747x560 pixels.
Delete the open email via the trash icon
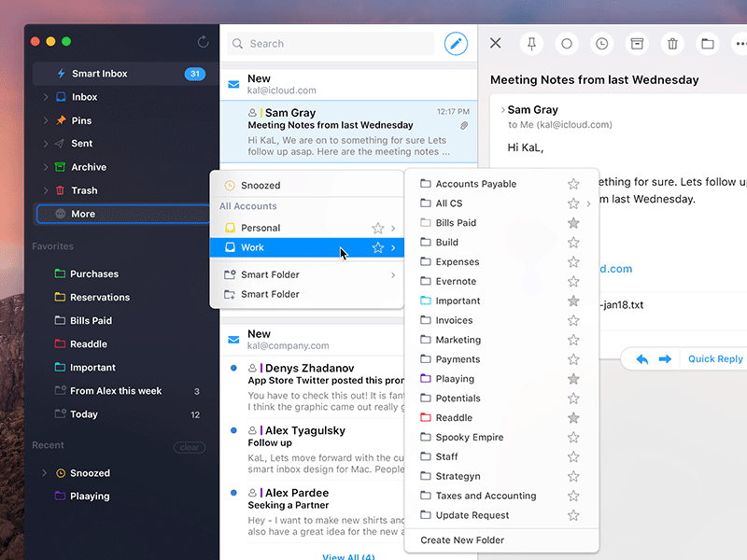[671, 43]
